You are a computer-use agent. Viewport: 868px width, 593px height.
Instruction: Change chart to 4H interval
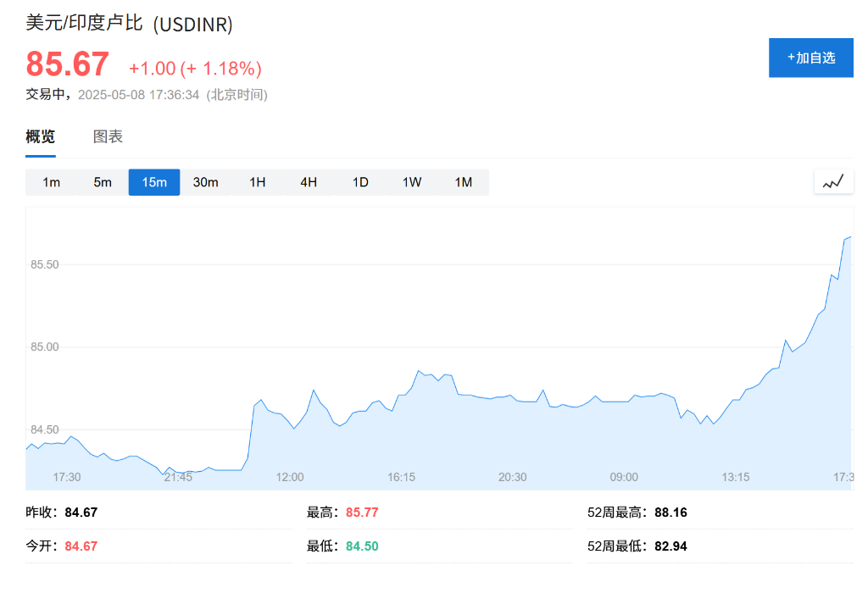click(x=309, y=182)
